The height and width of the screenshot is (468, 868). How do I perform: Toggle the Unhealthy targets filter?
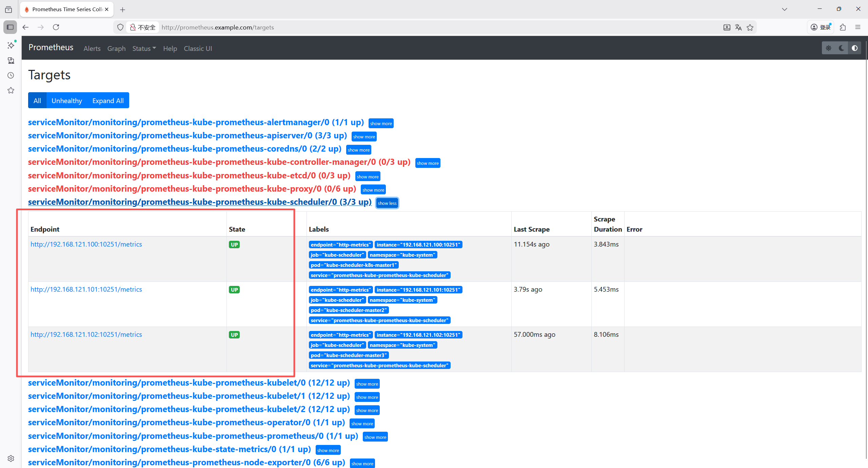(66, 101)
